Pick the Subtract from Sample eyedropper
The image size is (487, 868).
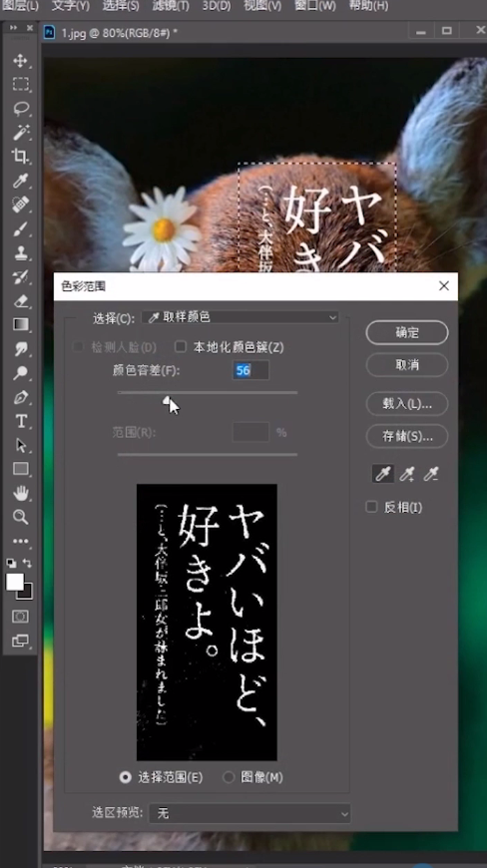(x=431, y=474)
